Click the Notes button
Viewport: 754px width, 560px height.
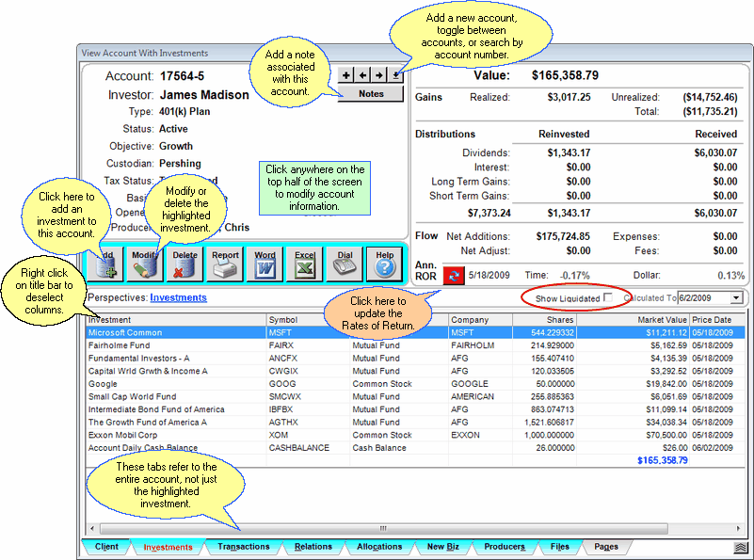coord(371,93)
